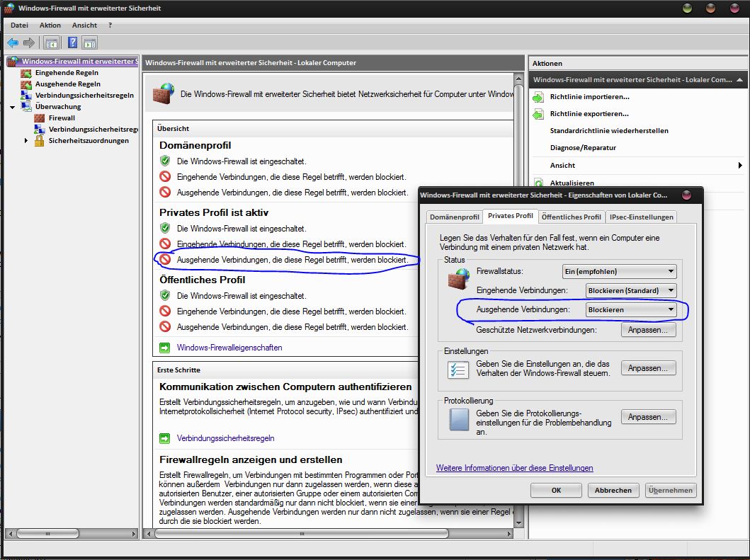
Task: Switch to the Domänenprofil tab
Action: click(x=455, y=217)
